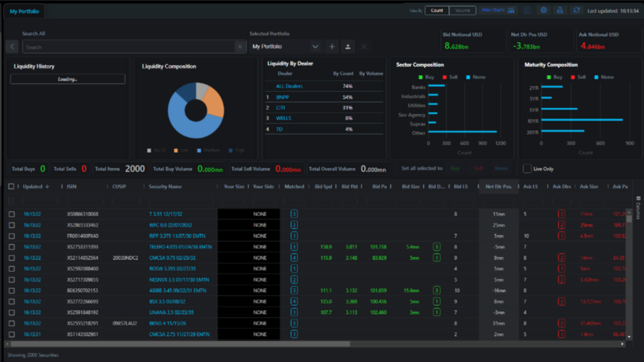Check the select-all header checkbox
The height and width of the screenshot is (362, 644).
11,186
